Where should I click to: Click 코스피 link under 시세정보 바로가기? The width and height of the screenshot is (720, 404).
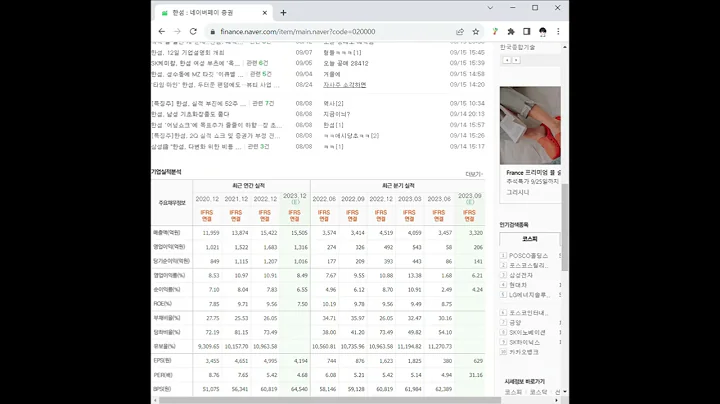pos(513,392)
